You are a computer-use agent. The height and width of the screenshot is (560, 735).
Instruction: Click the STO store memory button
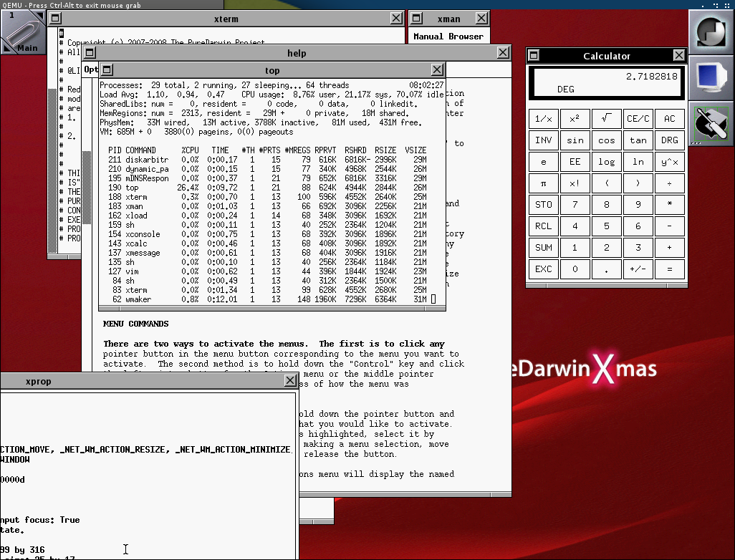543,205
